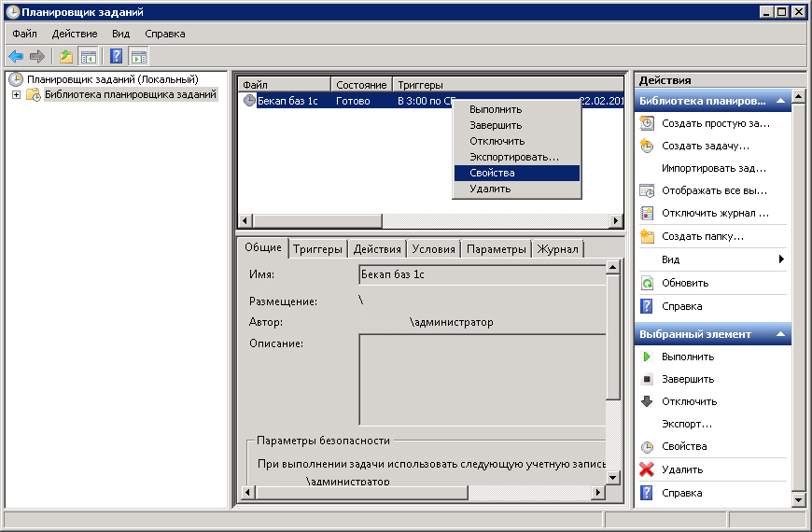The image size is (812, 532).
Task: Open the Справка menu in menu bar
Action: tap(164, 34)
